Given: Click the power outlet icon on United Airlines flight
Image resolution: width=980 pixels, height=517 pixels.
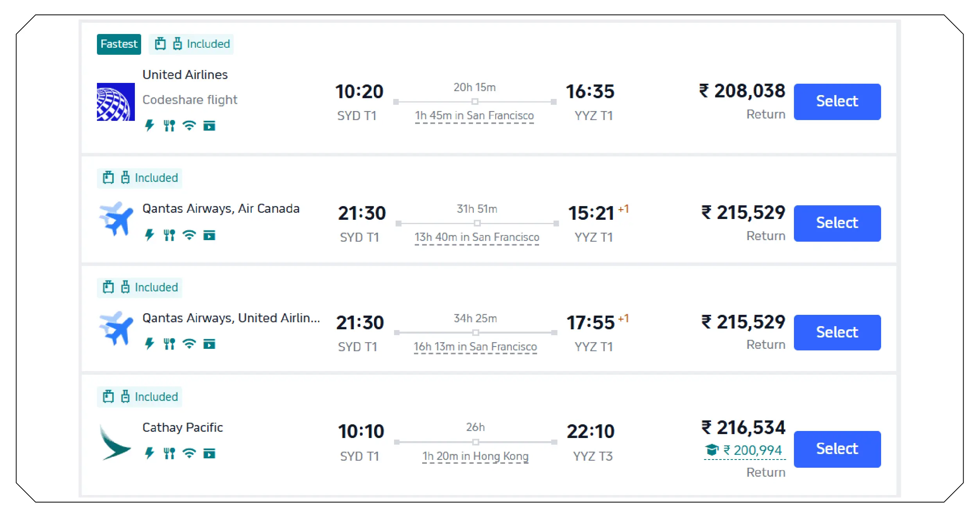Looking at the screenshot, I should tap(150, 126).
